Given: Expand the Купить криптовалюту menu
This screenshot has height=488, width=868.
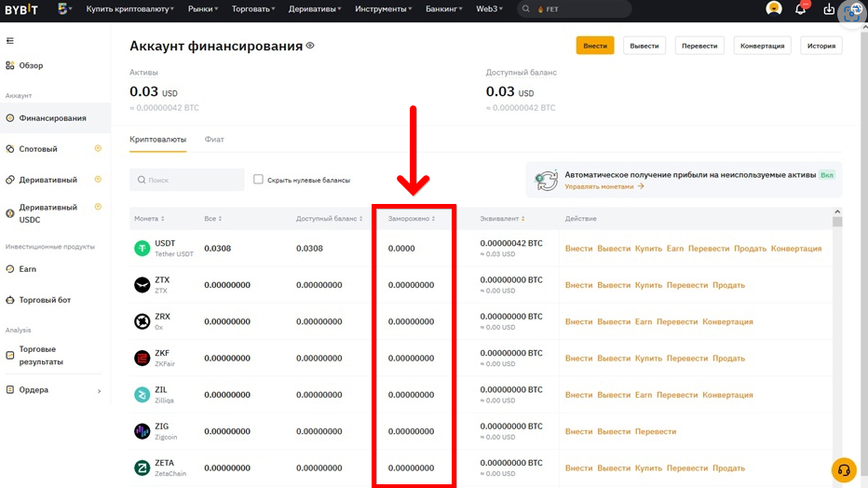Looking at the screenshot, I should (x=130, y=9).
